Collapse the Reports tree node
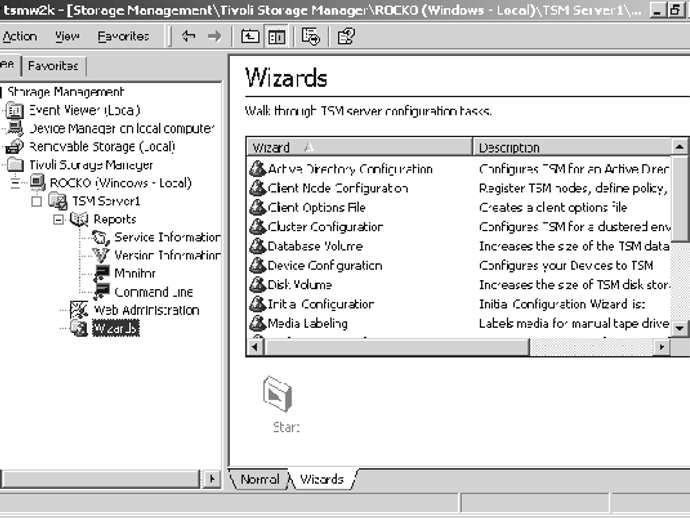The height and width of the screenshot is (518, 690). [58, 219]
